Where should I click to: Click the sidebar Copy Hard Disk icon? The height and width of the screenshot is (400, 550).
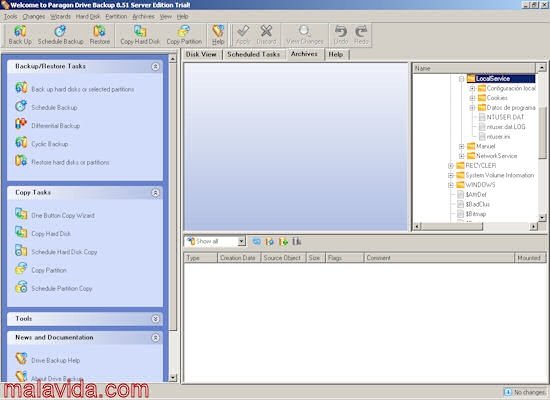21,232
